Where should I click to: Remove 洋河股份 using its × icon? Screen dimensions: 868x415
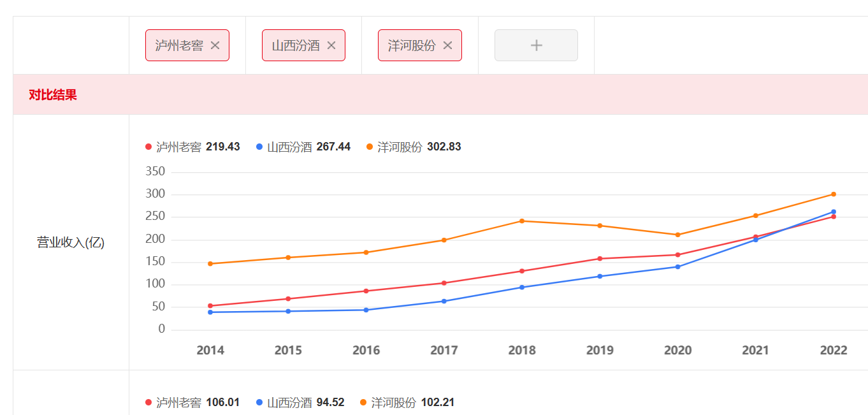447,45
